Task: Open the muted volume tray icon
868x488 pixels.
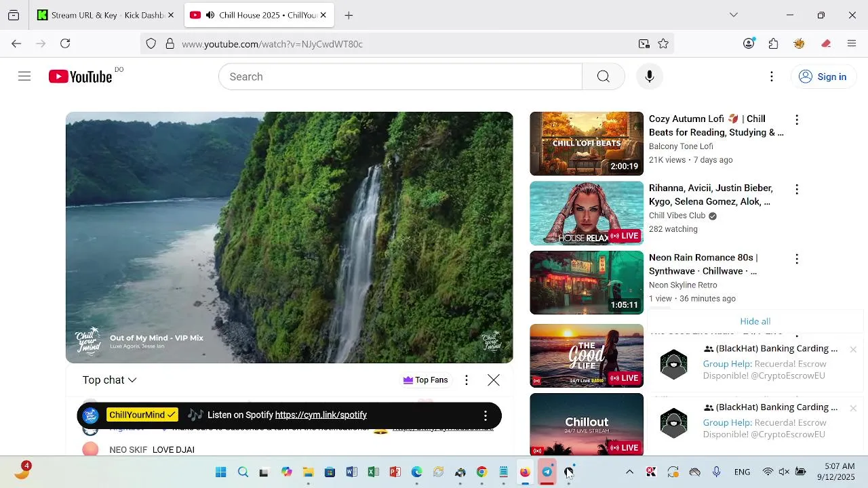Action: (784, 472)
